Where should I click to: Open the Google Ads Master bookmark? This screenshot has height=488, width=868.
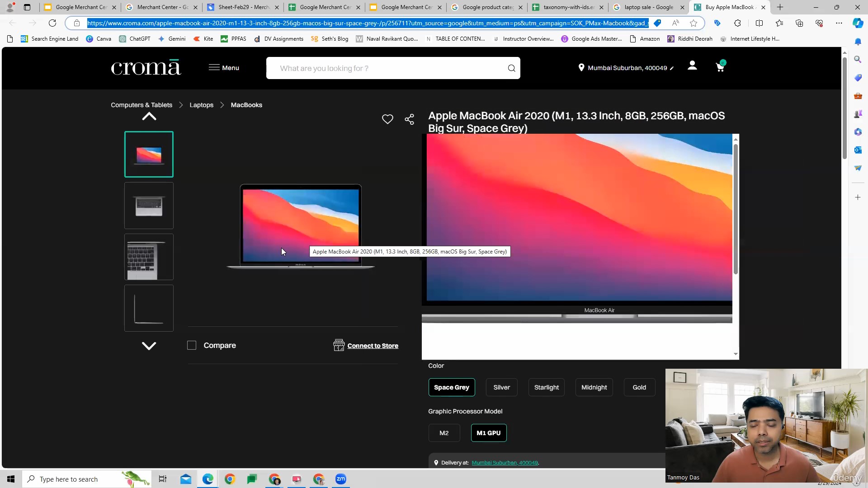[591, 39]
